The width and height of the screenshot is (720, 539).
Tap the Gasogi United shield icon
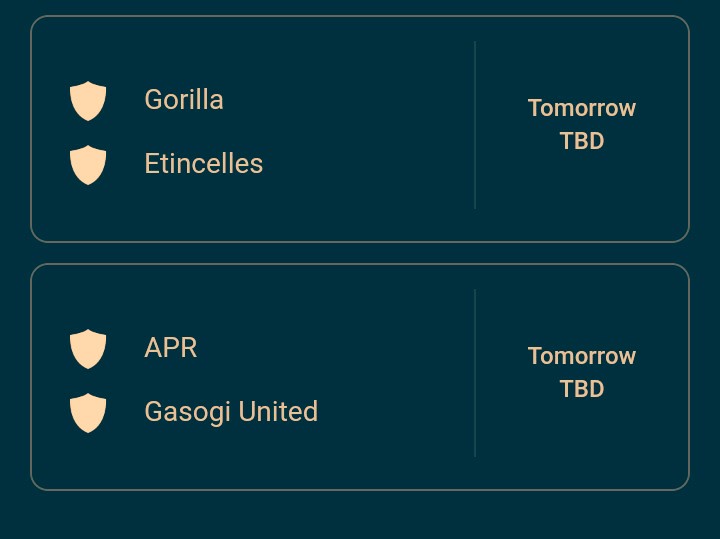(88, 413)
